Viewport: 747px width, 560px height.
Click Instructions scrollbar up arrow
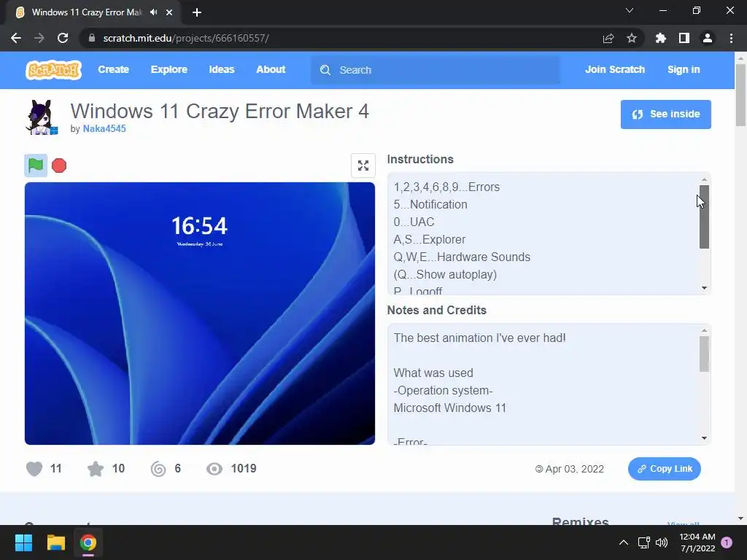click(x=704, y=179)
